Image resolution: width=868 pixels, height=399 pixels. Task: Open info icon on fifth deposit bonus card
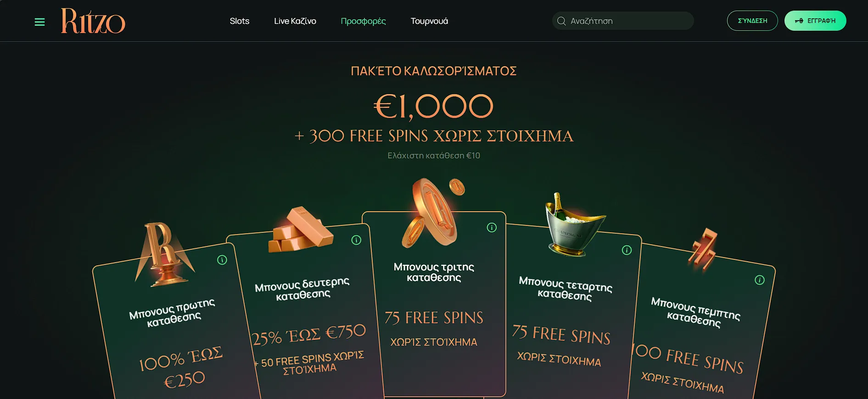click(760, 280)
